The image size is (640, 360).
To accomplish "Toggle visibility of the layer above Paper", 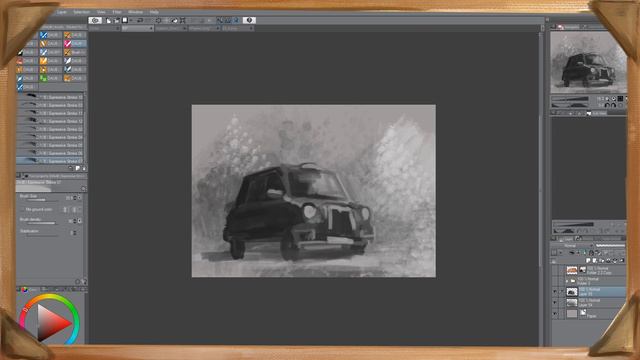I will [555, 303].
